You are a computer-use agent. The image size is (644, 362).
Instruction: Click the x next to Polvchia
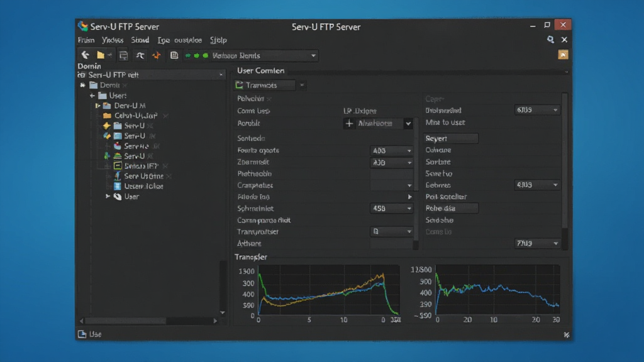click(x=269, y=99)
